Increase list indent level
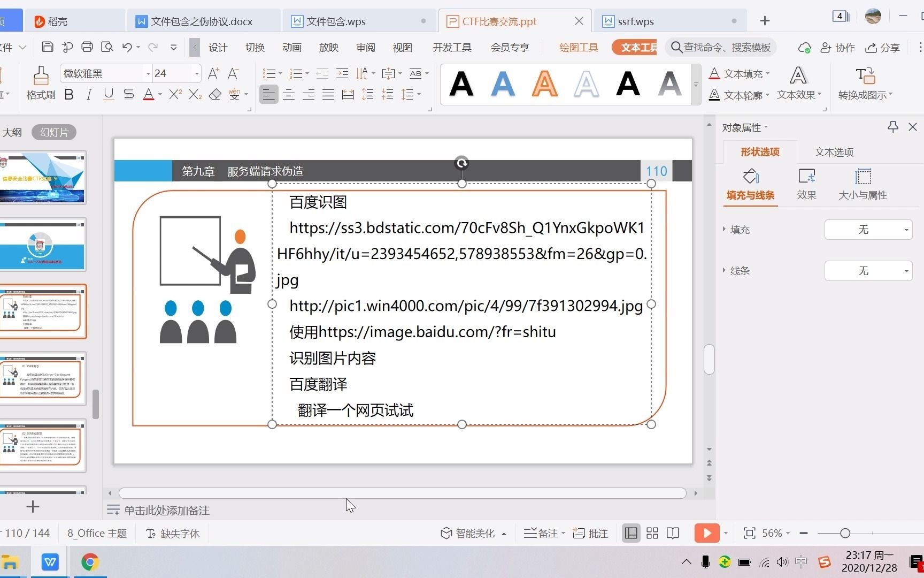This screenshot has height=578, width=924. 342,73
